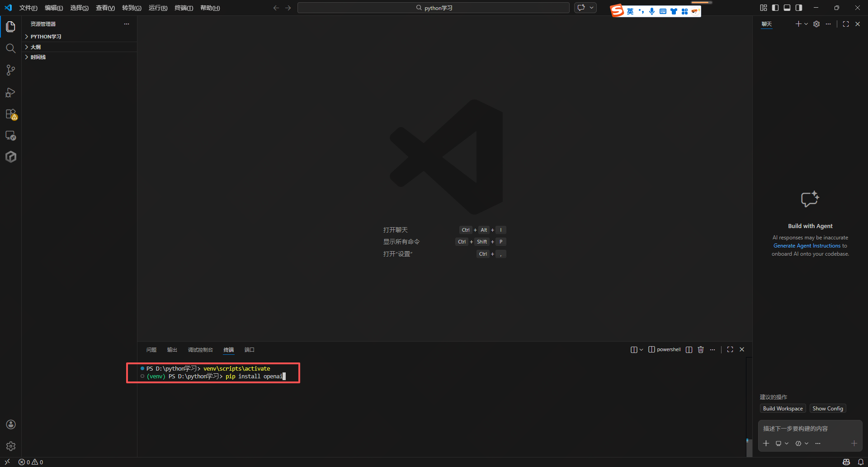Click the terminal line 'pip install openai'
This screenshot has height=467, width=868.
254,376
